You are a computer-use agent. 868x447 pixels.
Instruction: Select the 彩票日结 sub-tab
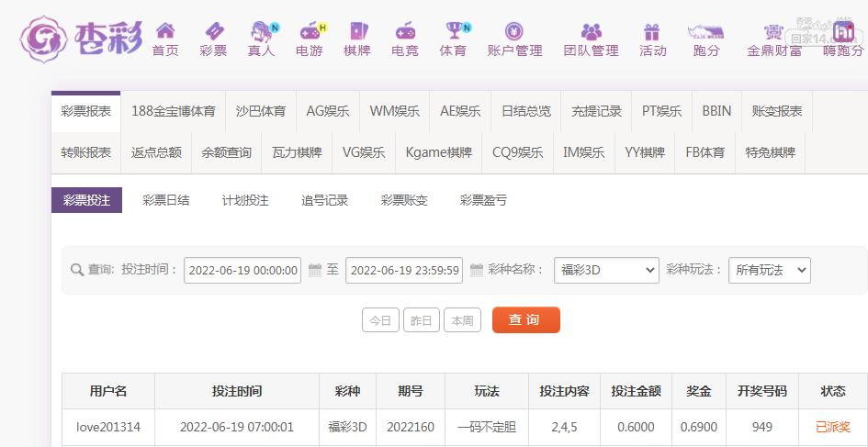[x=166, y=200]
